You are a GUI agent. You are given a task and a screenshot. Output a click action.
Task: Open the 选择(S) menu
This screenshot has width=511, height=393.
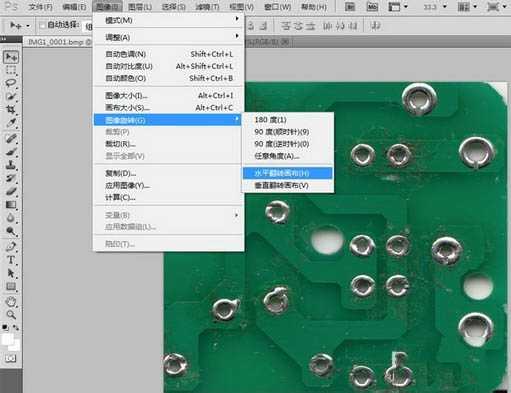[173, 7]
